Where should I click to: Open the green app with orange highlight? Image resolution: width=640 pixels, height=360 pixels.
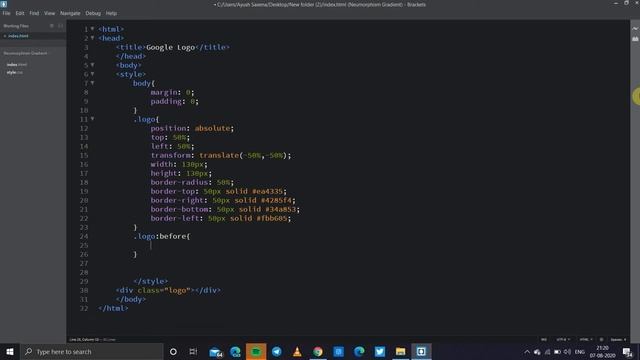coord(256,351)
